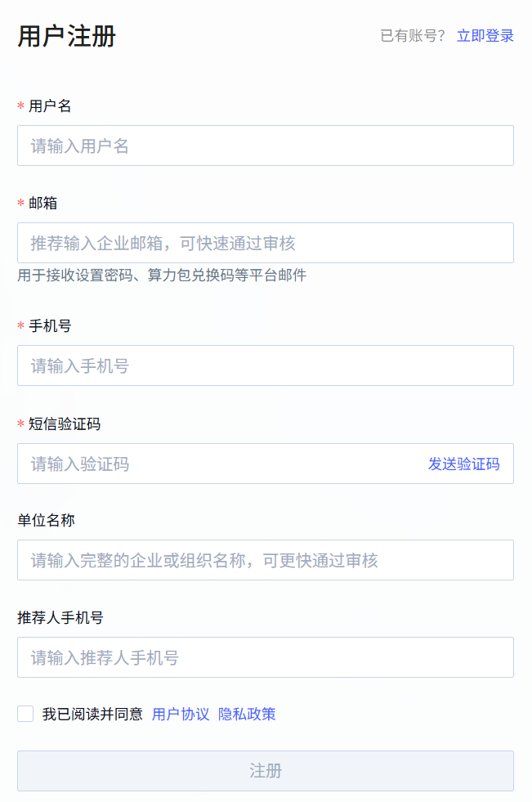Click the 推荐人手机号 field label text
532x802 pixels.
pyautogui.click(x=60, y=618)
